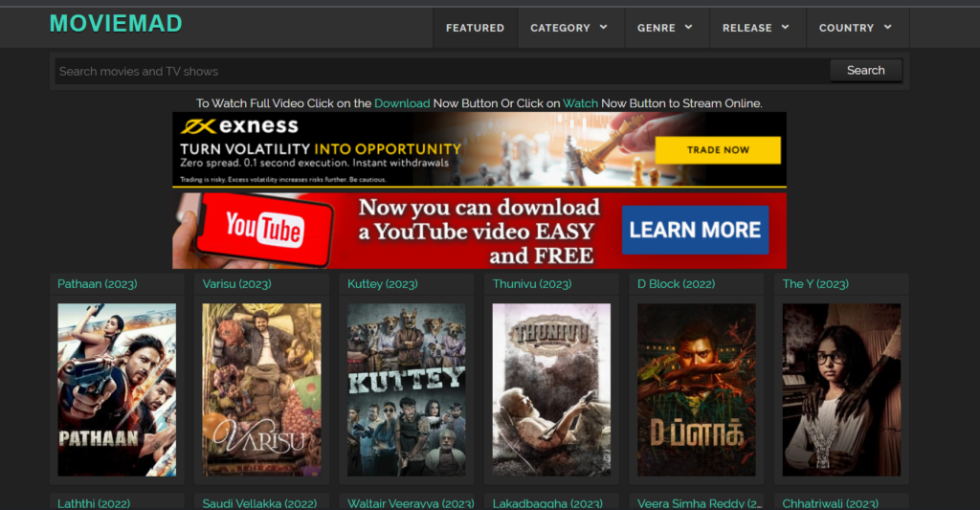
Task: Open the MOVIEMAD site logo
Action: (x=116, y=24)
